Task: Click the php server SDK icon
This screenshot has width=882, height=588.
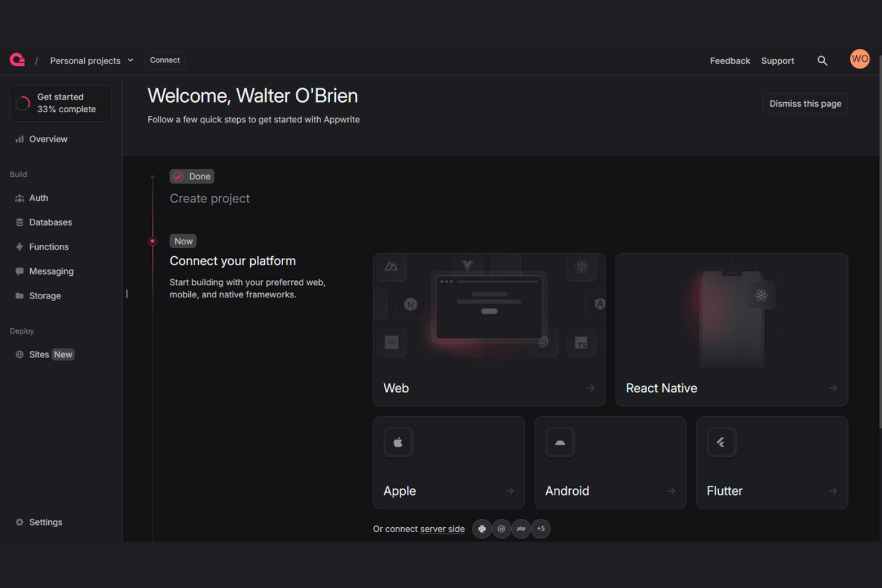Action: tap(521, 529)
